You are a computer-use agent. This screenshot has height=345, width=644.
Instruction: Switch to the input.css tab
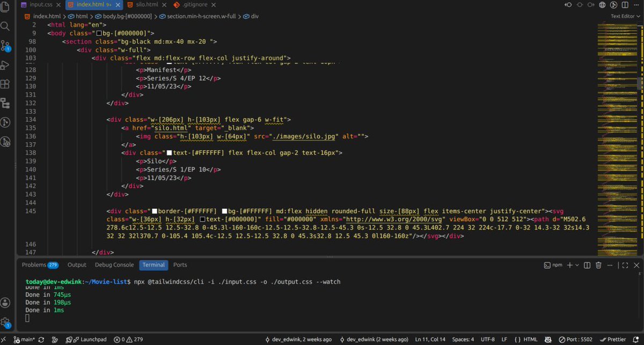click(x=41, y=5)
